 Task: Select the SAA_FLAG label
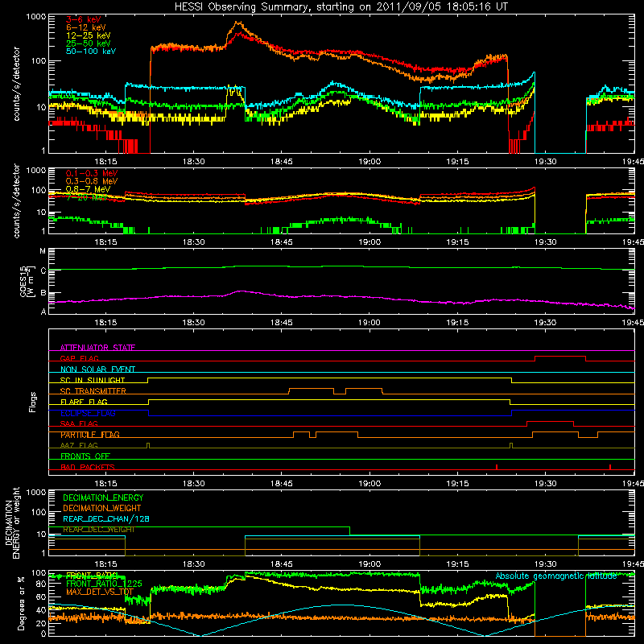point(79,423)
